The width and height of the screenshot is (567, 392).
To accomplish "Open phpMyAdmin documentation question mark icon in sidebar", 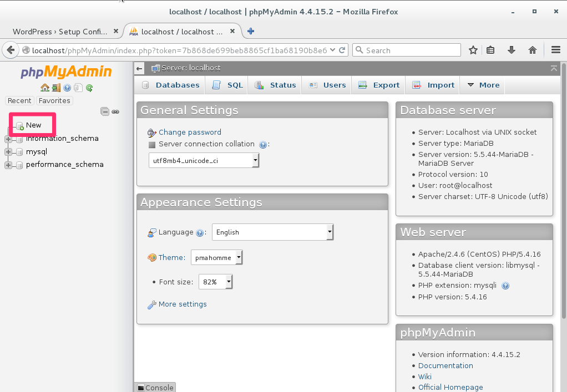I will pyautogui.click(x=67, y=88).
